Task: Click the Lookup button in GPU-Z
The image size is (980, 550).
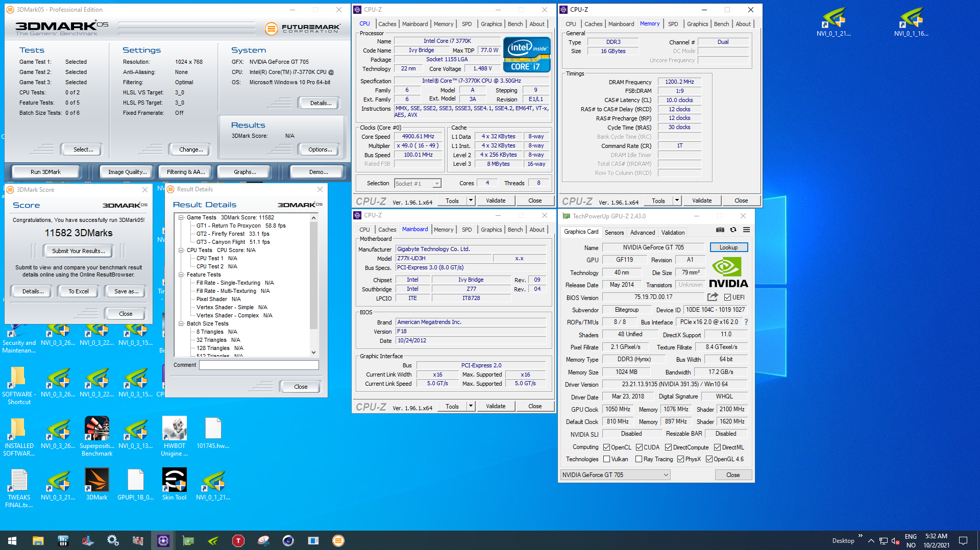Action: pyautogui.click(x=728, y=247)
